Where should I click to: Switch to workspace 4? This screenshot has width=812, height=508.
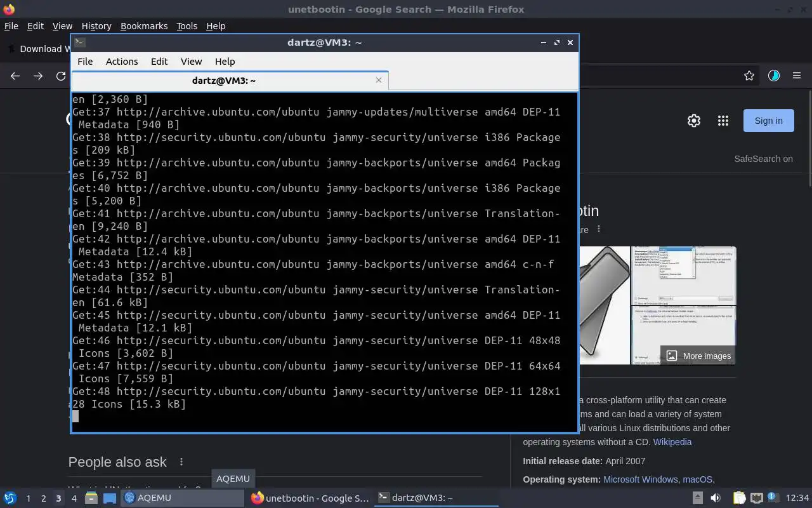coord(74,498)
